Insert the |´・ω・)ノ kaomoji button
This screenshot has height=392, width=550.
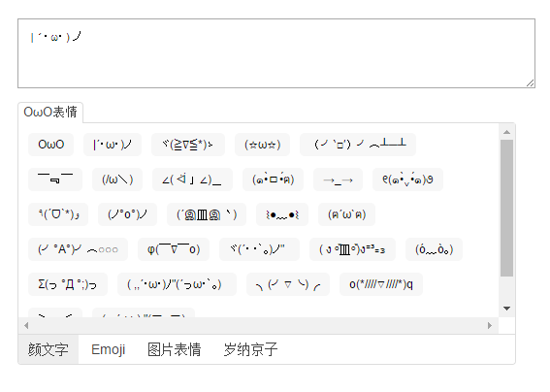[113, 145]
